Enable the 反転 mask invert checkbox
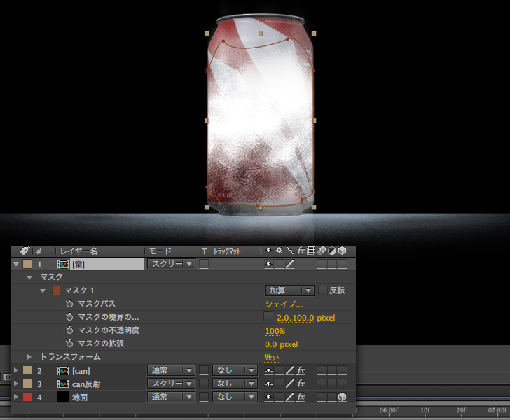 point(323,290)
